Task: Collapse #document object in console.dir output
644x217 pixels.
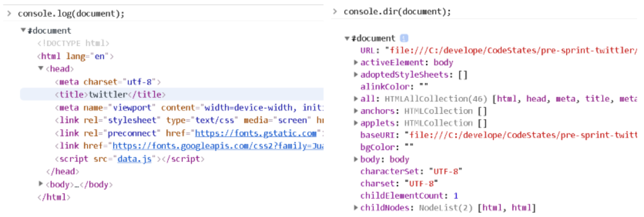Action: point(347,39)
